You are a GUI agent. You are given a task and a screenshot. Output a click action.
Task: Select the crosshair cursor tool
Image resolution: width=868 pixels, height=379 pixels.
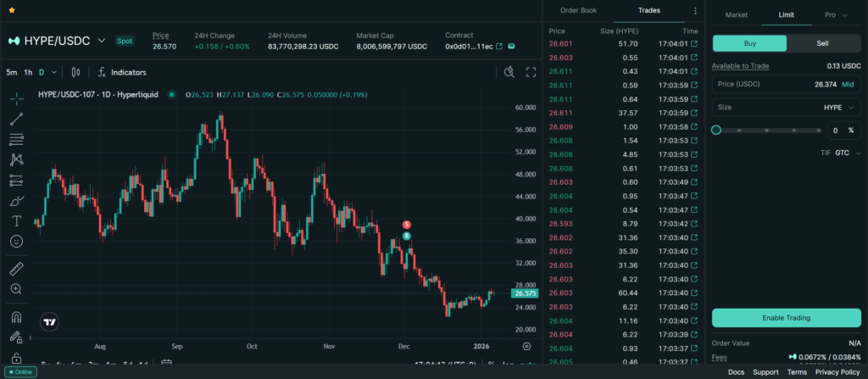16,98
